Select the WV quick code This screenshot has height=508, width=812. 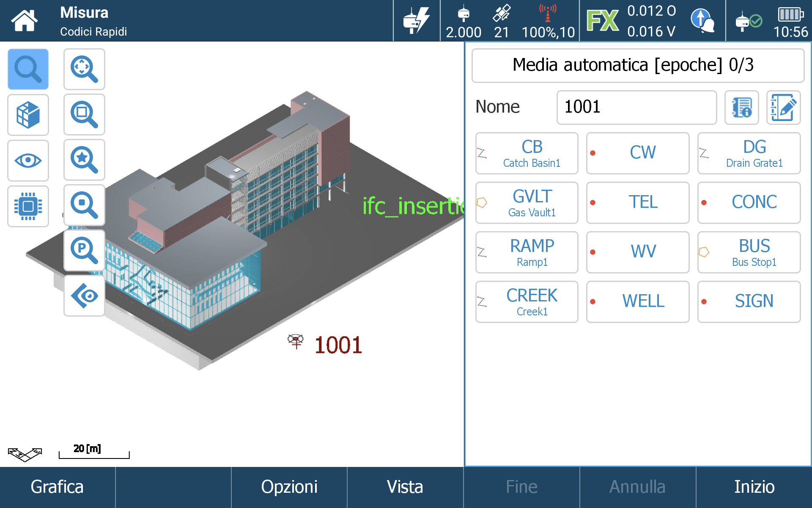click(638, 252)
